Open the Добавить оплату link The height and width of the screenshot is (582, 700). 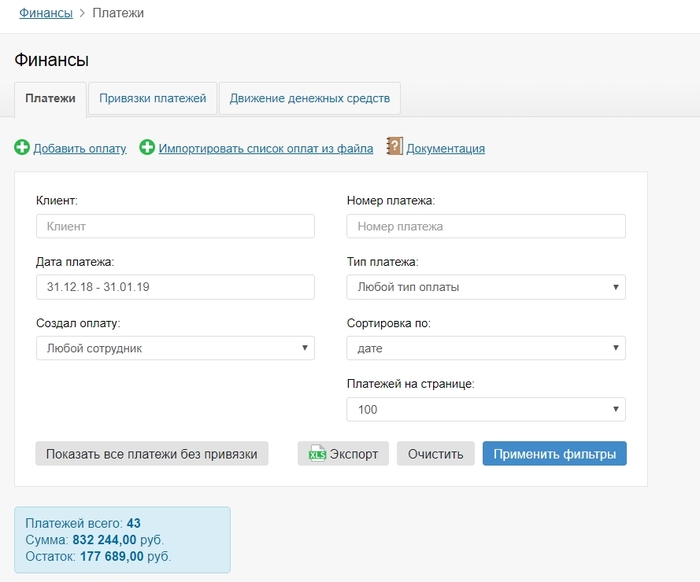pos(80,148)
